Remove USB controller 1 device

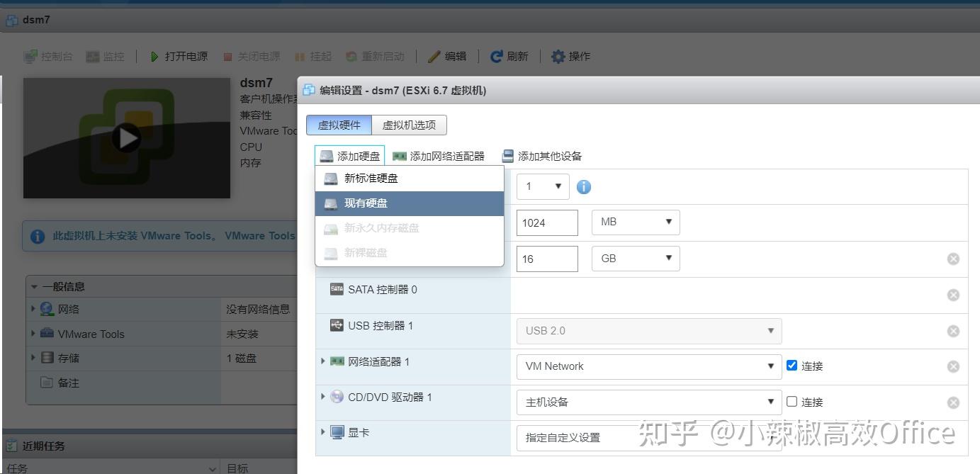[953, 331]
